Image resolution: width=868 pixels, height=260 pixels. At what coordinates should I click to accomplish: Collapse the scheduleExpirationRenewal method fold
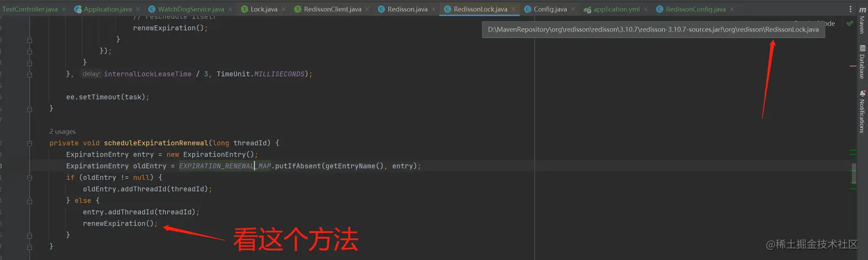[x=29, y=143]
